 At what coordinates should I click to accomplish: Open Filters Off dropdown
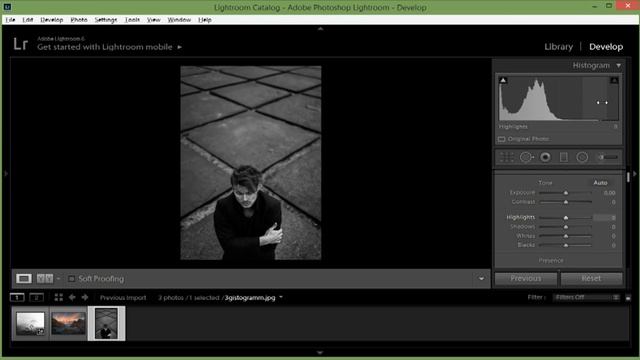[x=586, y=298]
